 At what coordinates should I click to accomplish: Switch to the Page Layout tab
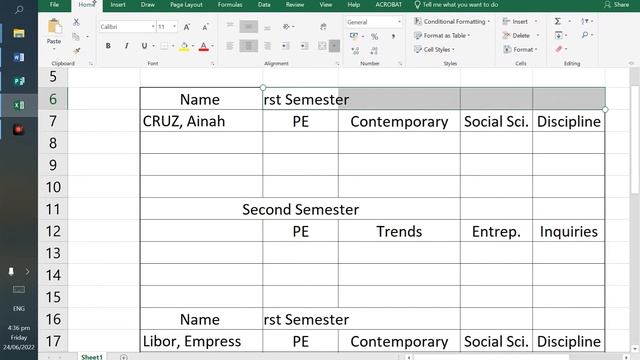pos(186,4)
